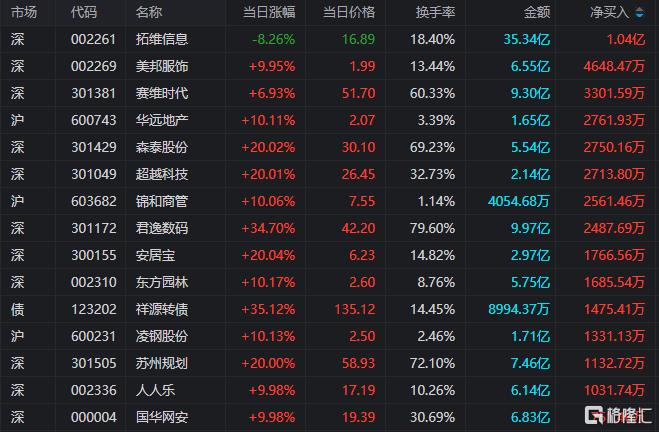
Task: Open stock code 002269 美邦服饰
Action: tap(93, 66)
